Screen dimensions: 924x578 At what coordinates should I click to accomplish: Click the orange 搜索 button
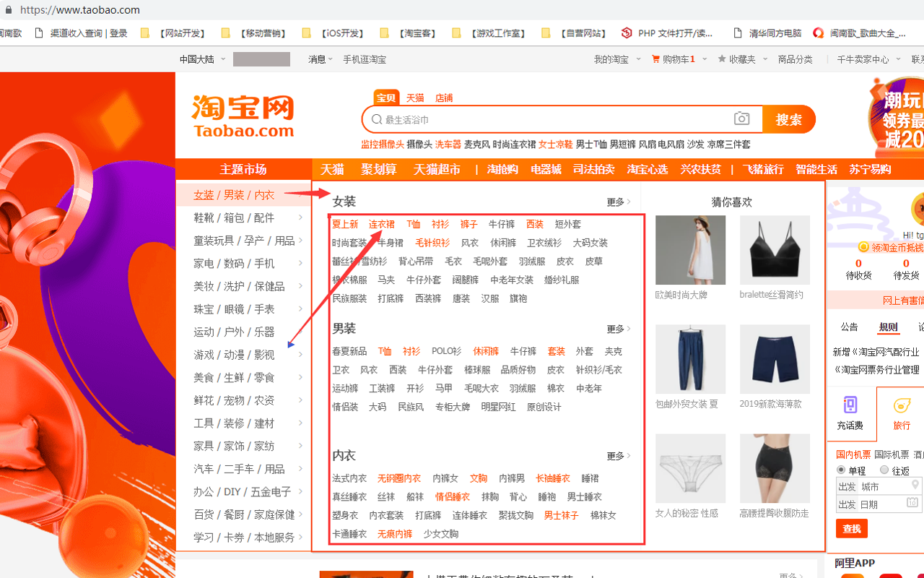(x=788, y=119)
